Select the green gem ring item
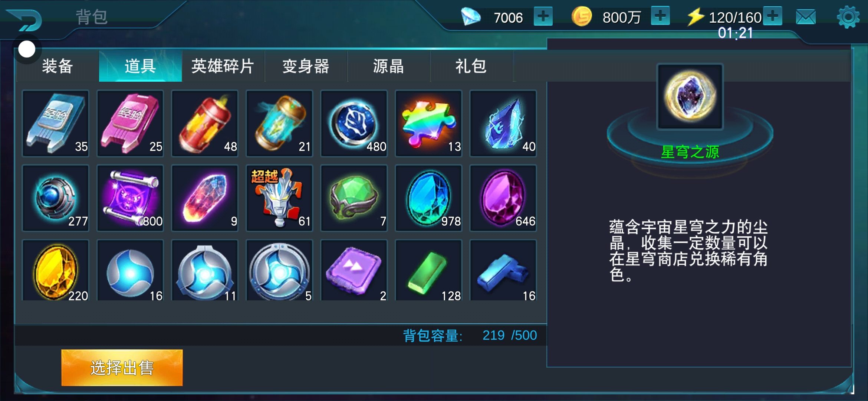 (354, 198)
